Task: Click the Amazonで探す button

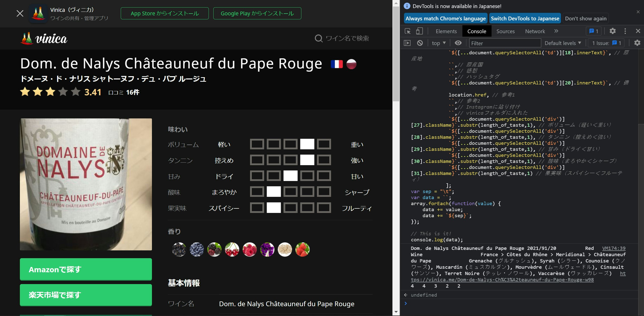Action: (86, 269)
